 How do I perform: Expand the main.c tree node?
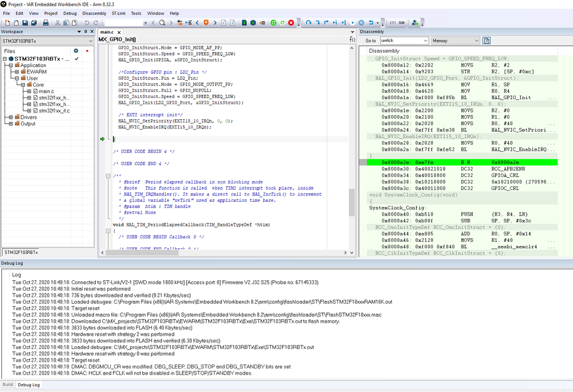[x=29, y=91]
